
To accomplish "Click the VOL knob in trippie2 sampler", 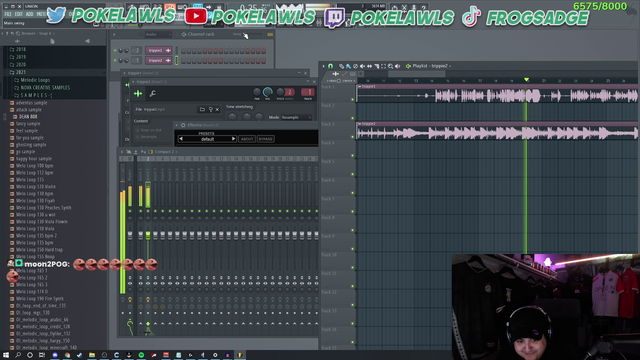I will (267, 92).
